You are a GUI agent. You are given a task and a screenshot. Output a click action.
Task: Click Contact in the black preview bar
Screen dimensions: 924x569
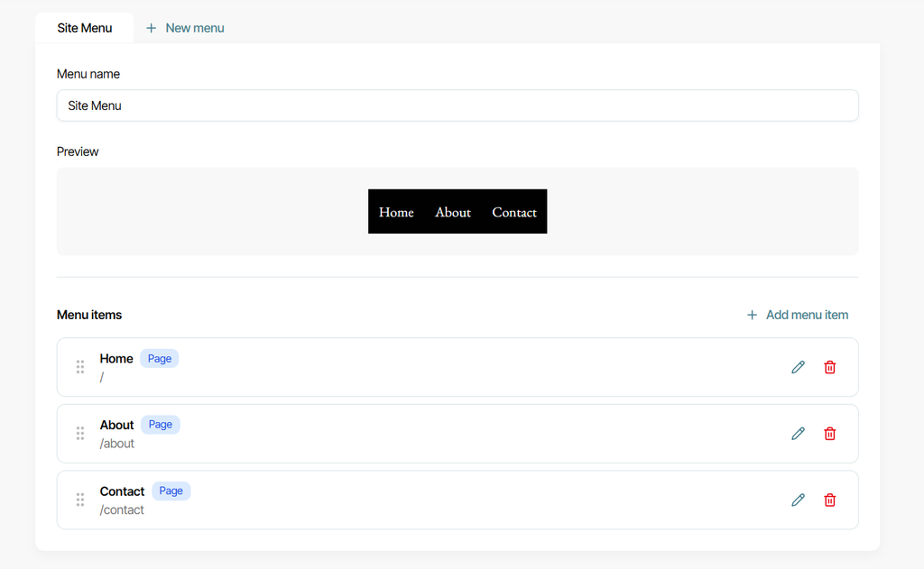coord(513,212)
